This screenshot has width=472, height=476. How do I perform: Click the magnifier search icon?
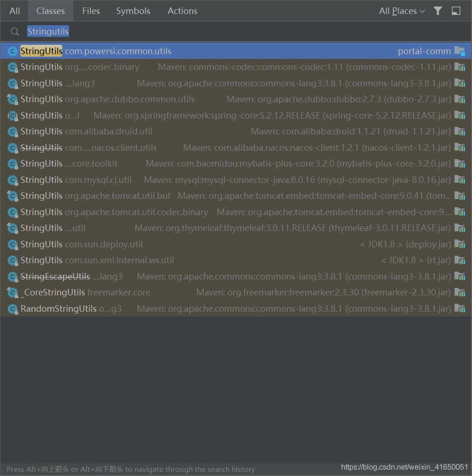(15, 32)
